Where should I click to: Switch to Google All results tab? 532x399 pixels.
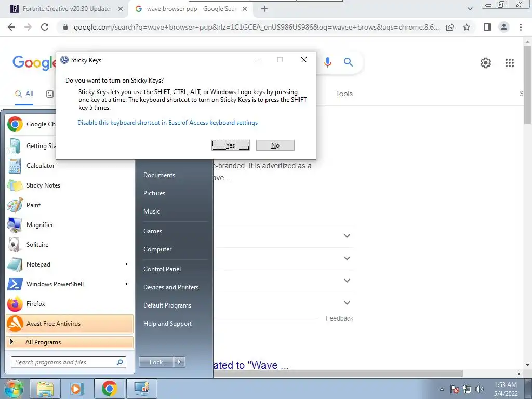[x=24, y=94]
